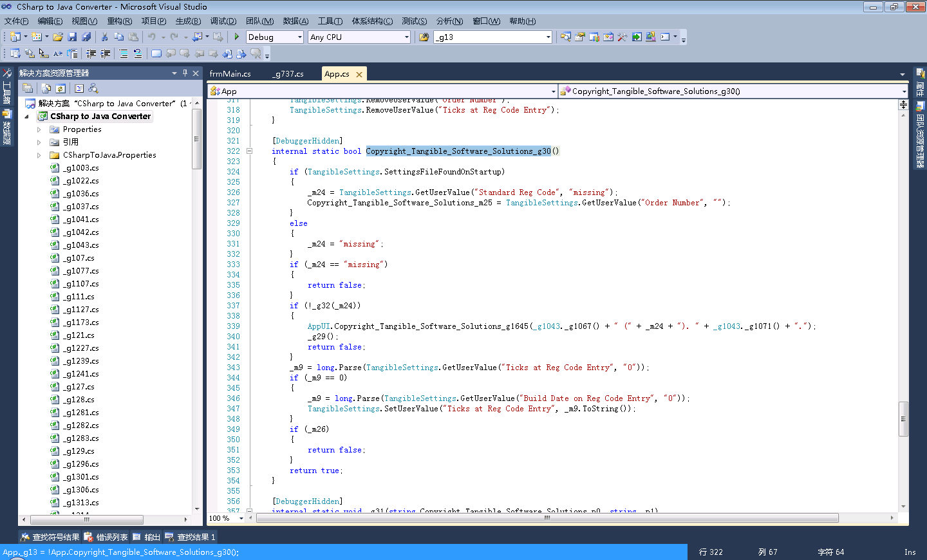Viewport: 927px width, 560px height.
Task: Click View Code icon in Solution Explorer
Action: (79, 88)
